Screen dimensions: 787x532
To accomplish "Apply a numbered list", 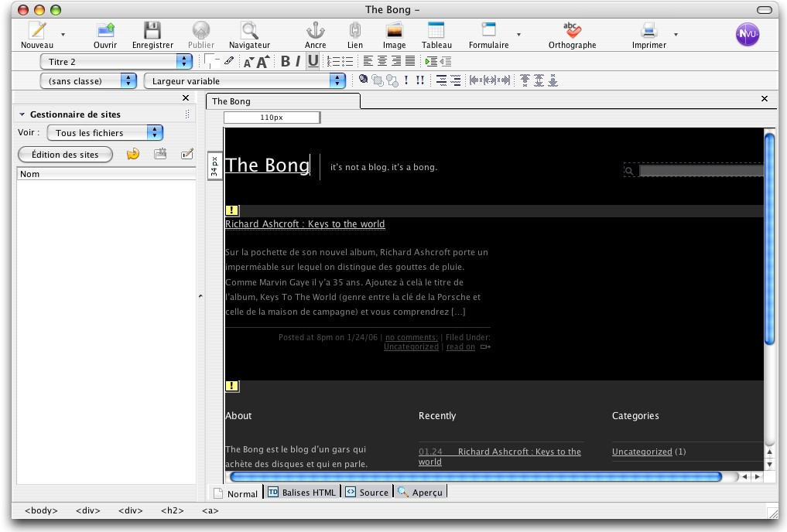I will (x=334, y=61).
